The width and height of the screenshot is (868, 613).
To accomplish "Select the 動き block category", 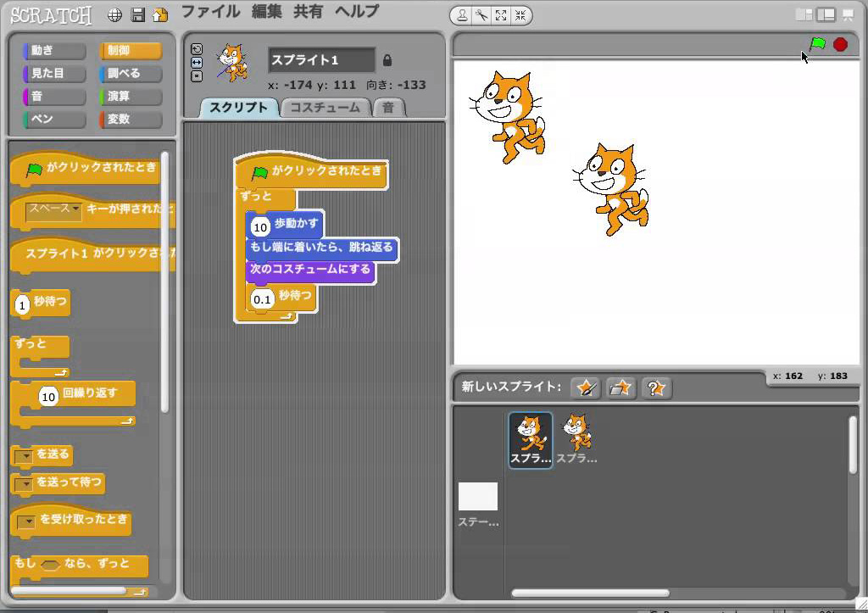I will pos(54,50).
